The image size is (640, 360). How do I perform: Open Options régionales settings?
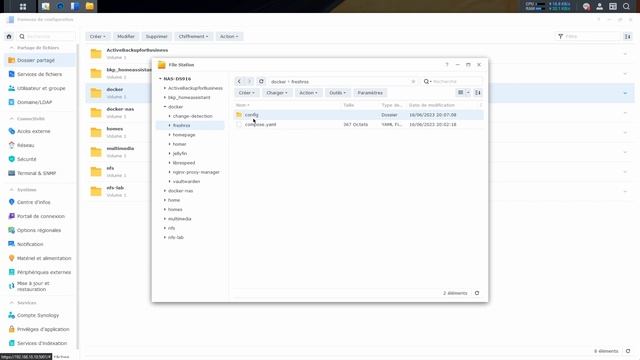pyautogui.click(x=40, y=230)
